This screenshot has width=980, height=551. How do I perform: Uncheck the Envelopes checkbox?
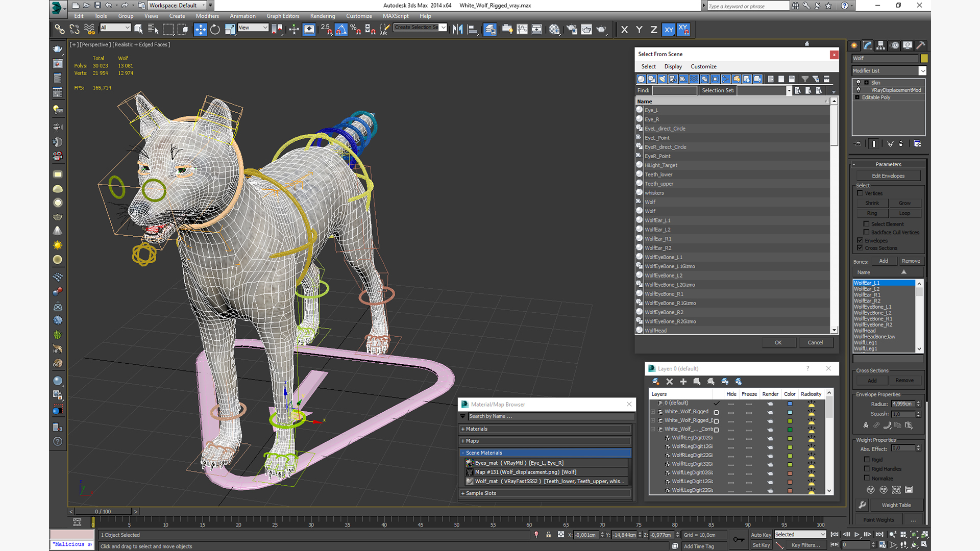pyautogui.click(x=860, y=240)
